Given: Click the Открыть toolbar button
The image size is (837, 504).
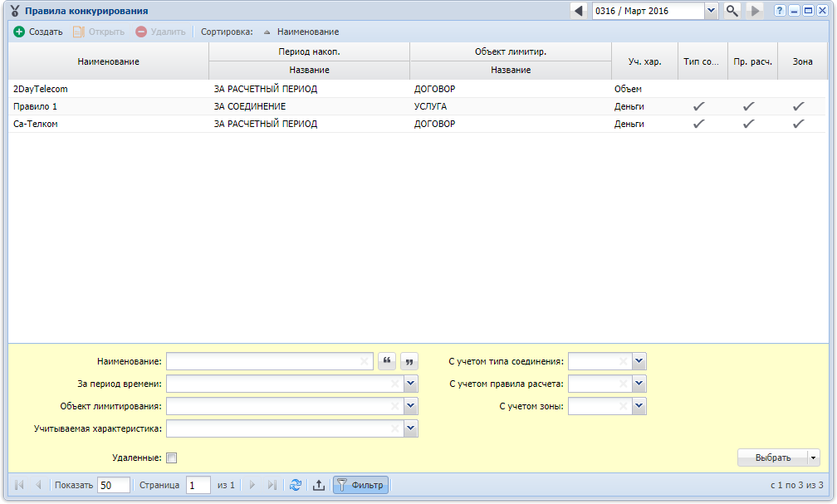Looking at the screenshot, I should 99,32.
